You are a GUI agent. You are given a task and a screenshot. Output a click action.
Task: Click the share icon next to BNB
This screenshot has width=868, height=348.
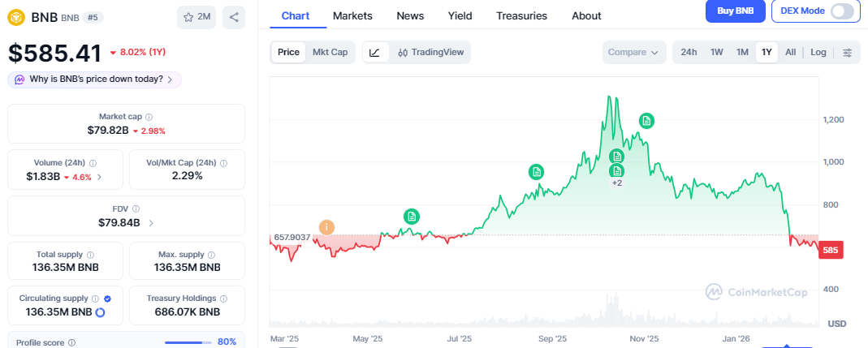[234, 17]
